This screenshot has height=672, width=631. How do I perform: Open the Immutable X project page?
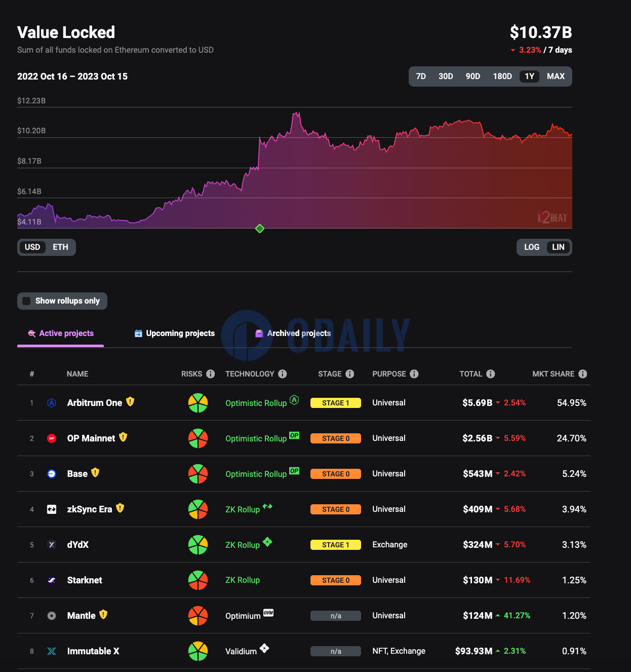tap(93, 651)
